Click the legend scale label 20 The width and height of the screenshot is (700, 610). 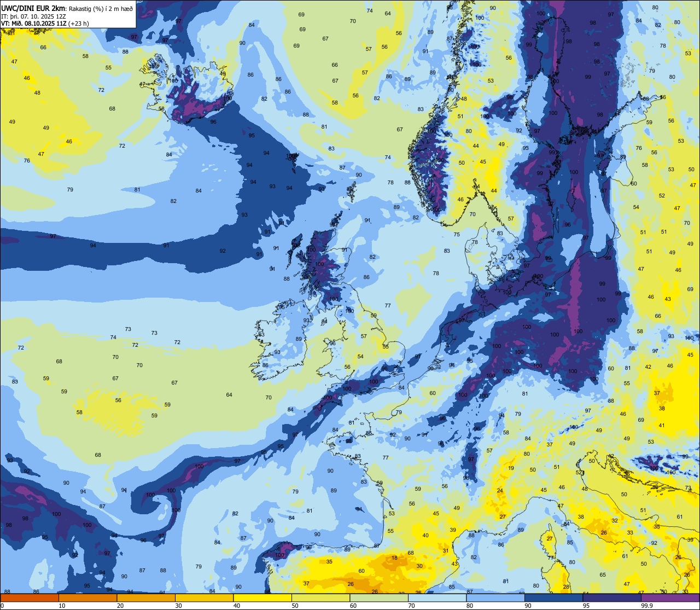(x=120, y=606)
